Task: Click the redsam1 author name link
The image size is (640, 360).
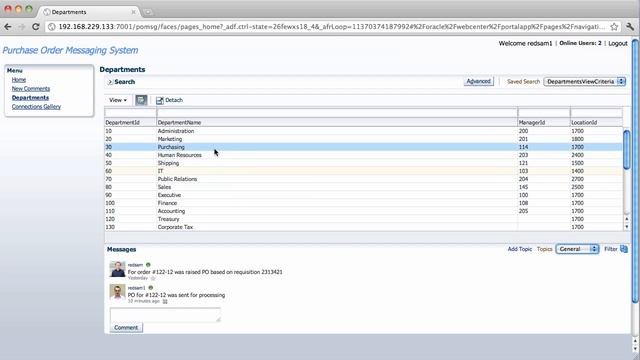Action: (x=136, y=288)
